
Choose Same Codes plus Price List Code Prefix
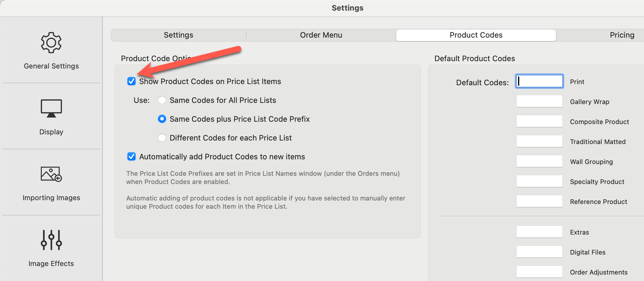162,119
